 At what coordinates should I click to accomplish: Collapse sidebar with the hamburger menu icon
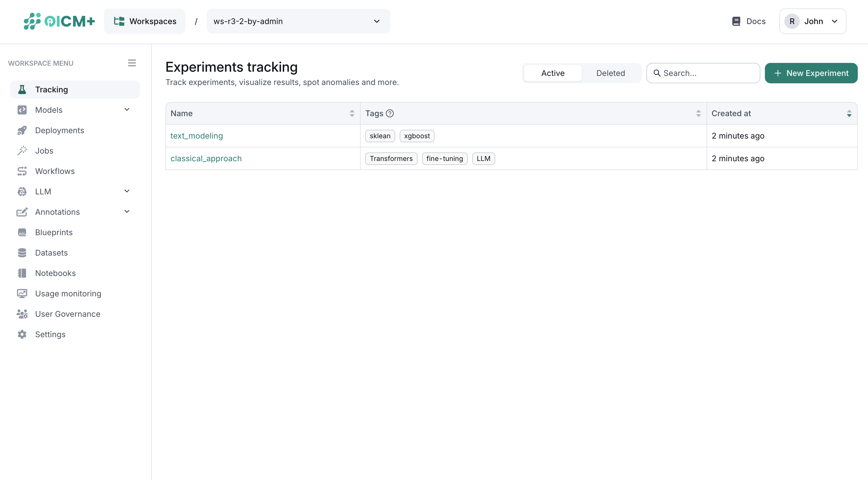click(x=132, y=63)
